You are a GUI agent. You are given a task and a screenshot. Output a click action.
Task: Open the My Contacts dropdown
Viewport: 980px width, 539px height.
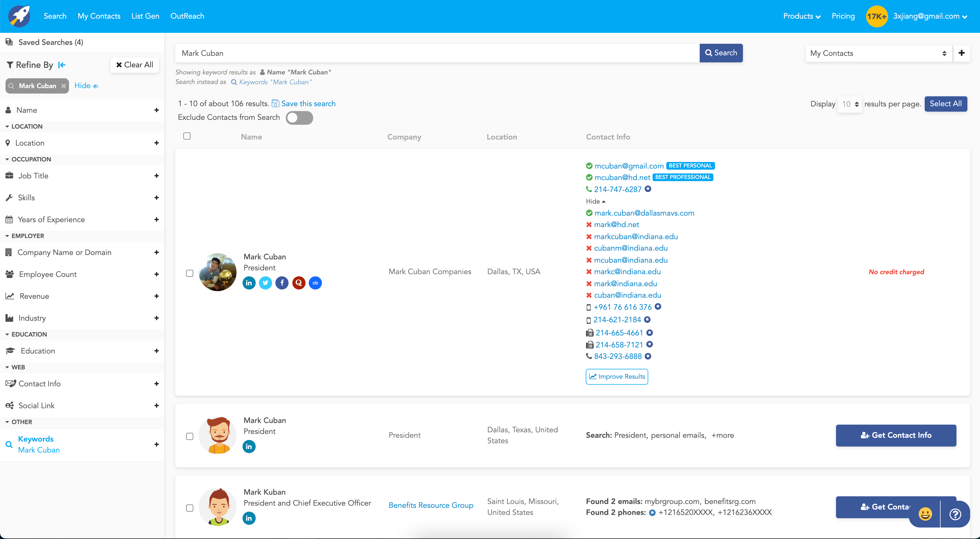click(x=878, y=53)
